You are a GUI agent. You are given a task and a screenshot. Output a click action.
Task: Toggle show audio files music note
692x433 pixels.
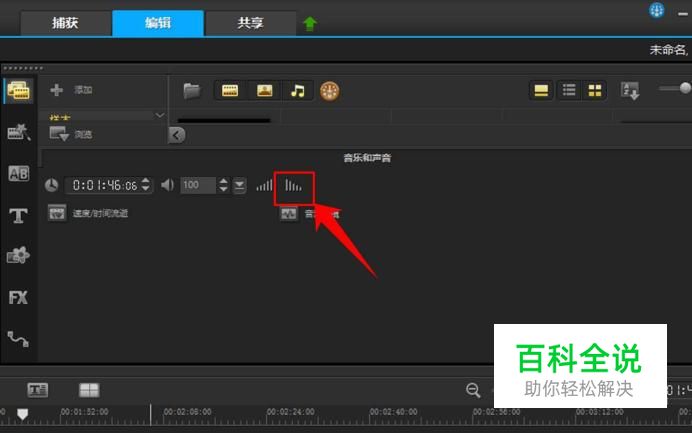[298, 91]
